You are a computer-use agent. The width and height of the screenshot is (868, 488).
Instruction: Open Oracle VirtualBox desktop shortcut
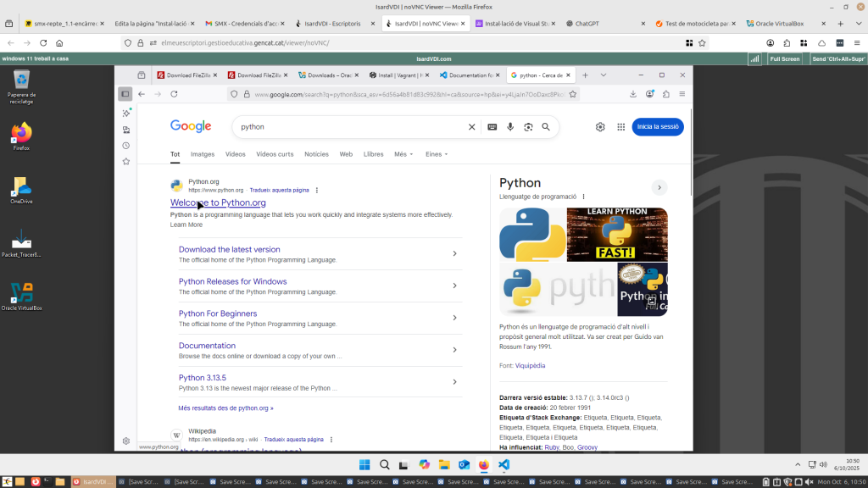point(21,294)
